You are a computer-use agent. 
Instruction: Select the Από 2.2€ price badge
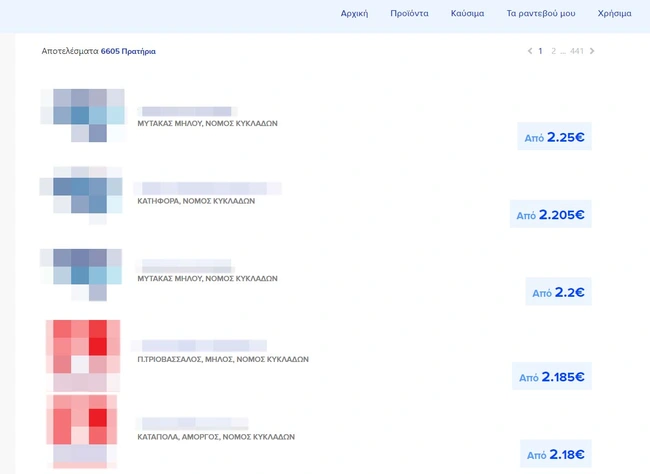pos(558,293)
